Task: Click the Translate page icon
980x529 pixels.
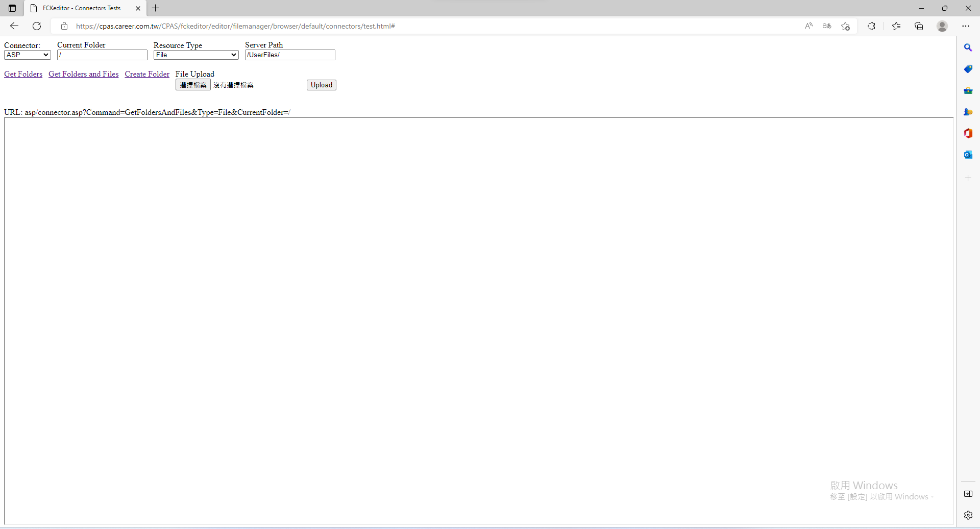Action: [x=827, y=26]
